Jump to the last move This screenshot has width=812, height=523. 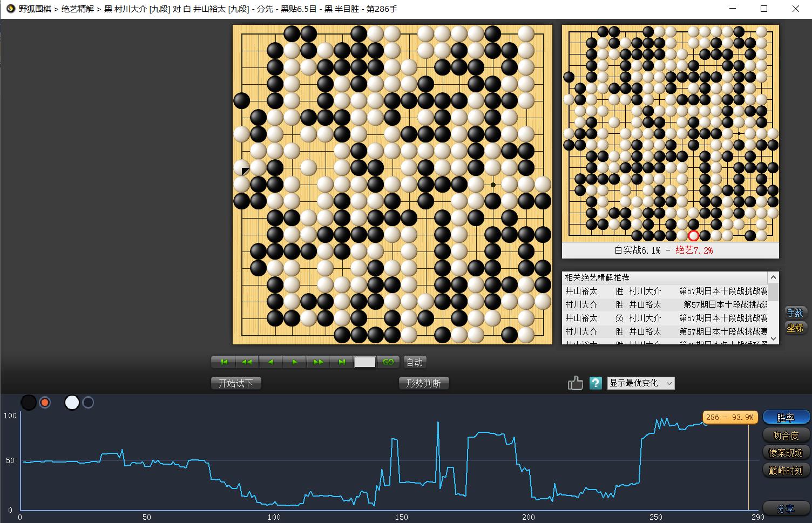point(341,362)
